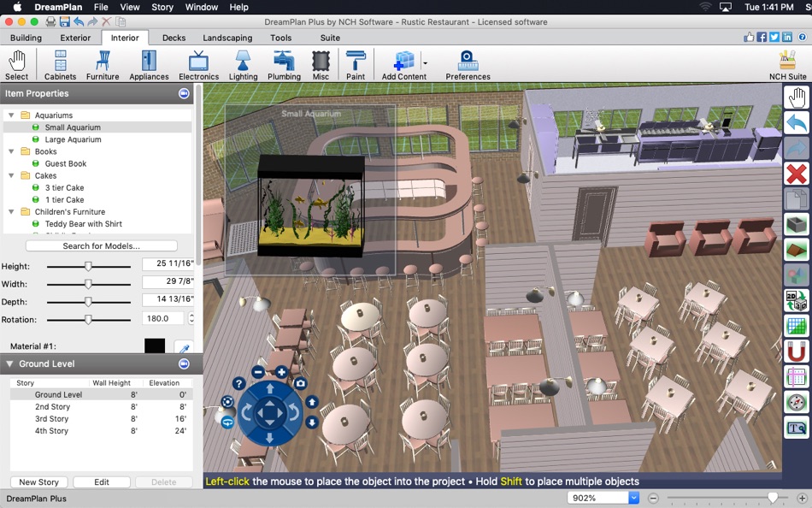Open the compass navigation icon
This screenshot has height=508, width=812.
pyautogui.click(x=796, y=402)
